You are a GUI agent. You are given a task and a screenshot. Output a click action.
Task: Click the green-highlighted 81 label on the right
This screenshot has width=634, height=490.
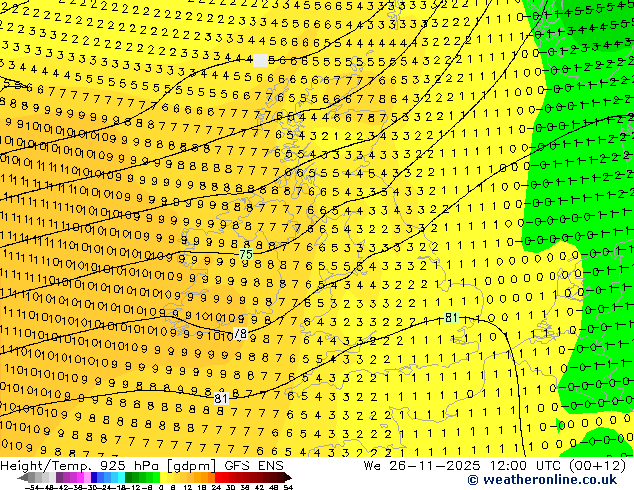tap(451, 318)
